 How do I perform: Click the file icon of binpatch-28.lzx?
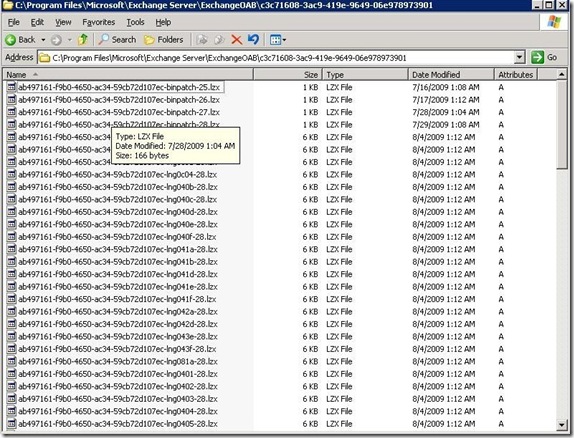pos(12,125)
